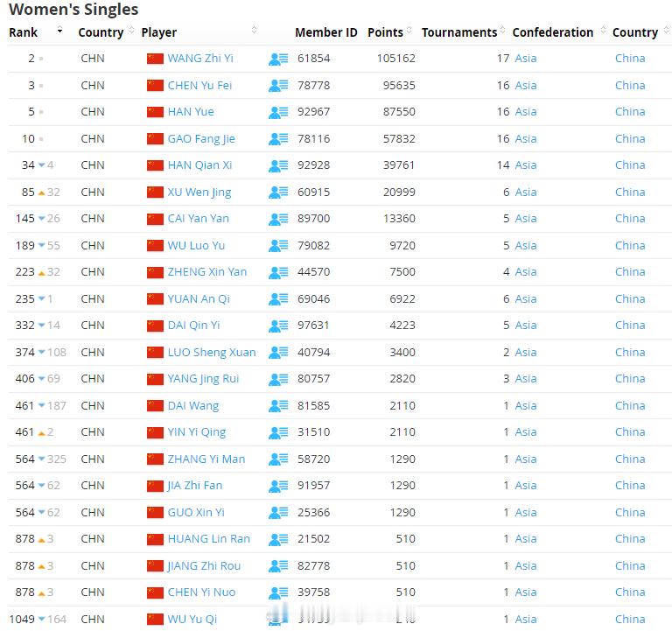The width and height of the screenshot is (672, 631).
Task: Open profile card icon for JIANG Zhi Rou
Action: 278,566
